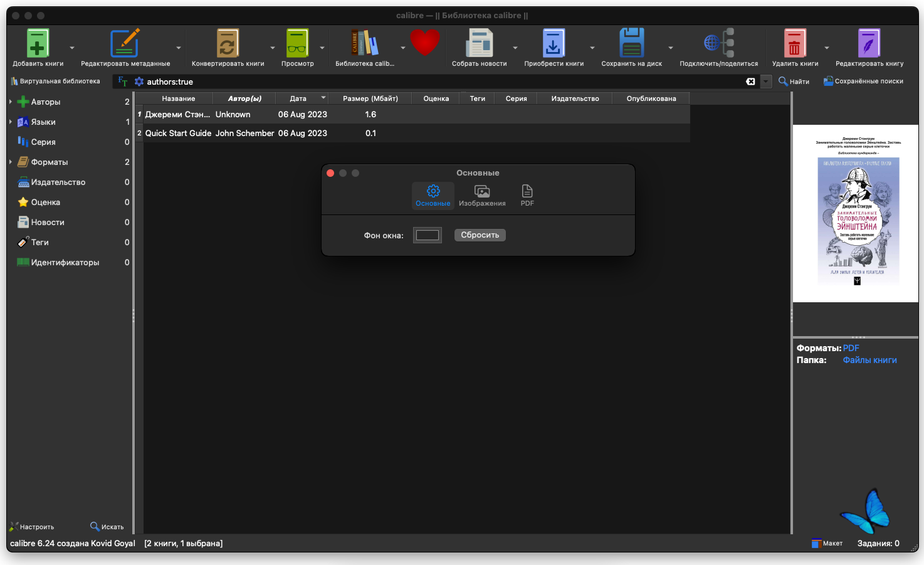Open the search history dropdown arrow
This screenshot has width=924, height=565.
(x=766, y=82)
